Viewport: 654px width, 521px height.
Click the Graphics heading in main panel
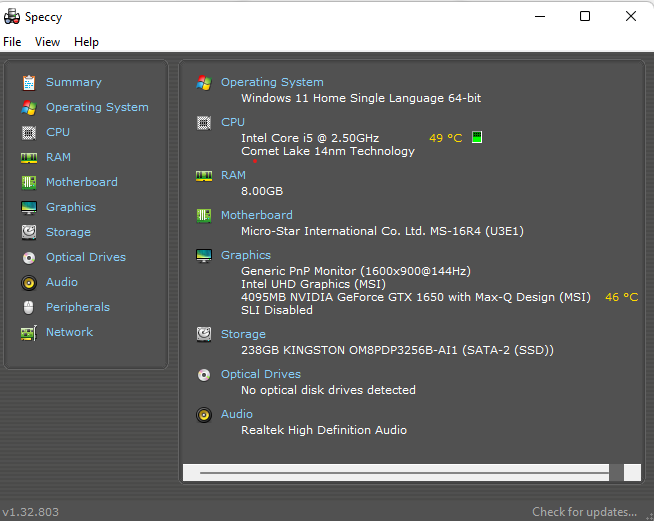pyautogui.click(x=246, y=255)
